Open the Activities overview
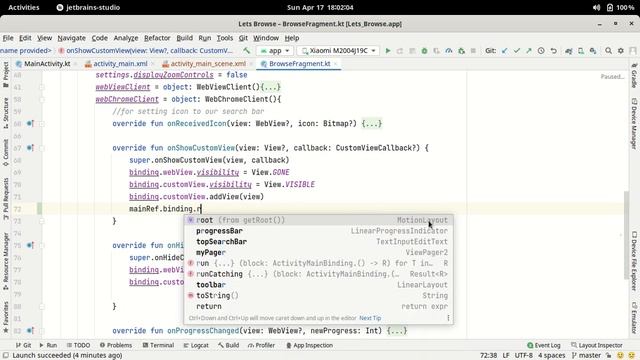Image resolution: width=640 pixels, height=360 pixels. pos(24,7)
